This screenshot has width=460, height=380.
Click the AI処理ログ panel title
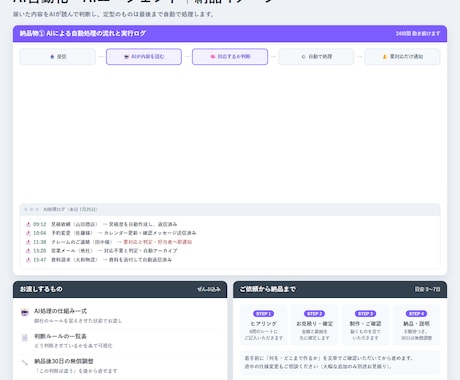(70, 209)
